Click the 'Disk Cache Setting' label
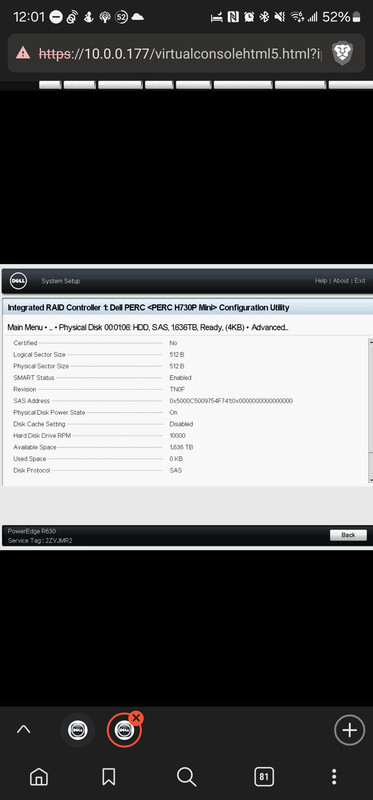 (39, 424)
